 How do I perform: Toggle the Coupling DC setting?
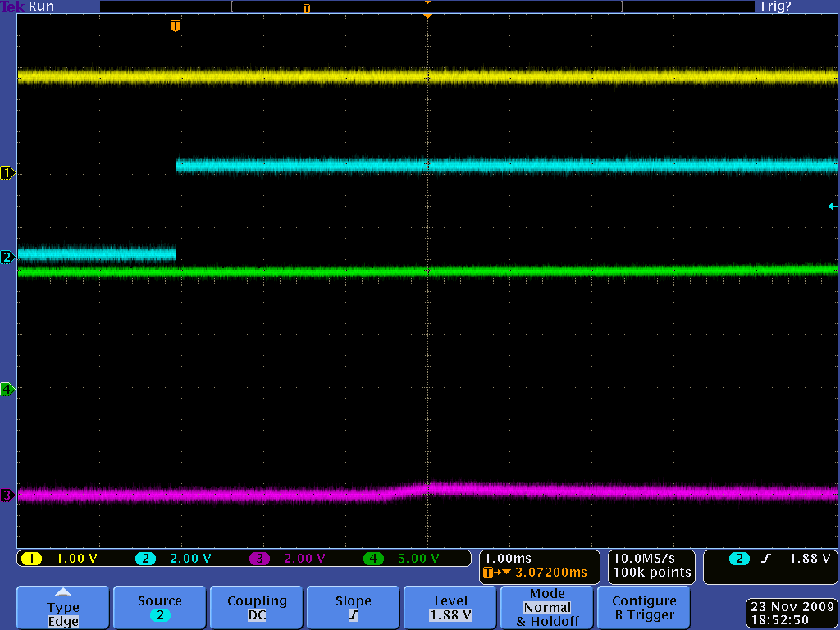click(257, 608)
